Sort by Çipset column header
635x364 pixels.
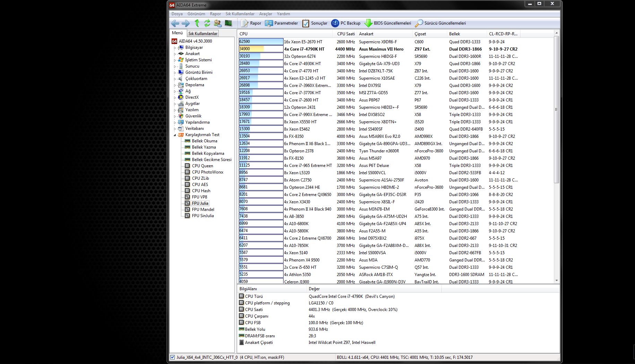coord(430,34)
